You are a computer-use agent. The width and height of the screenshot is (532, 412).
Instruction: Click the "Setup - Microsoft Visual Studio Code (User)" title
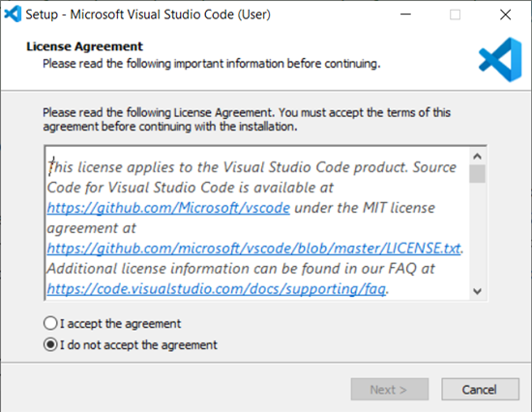[x=148, y=15]
